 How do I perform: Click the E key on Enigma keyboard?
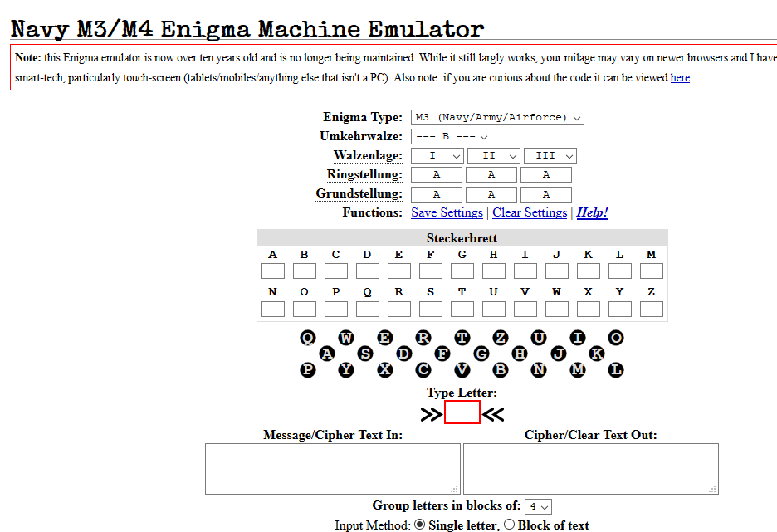pos(385,338)
